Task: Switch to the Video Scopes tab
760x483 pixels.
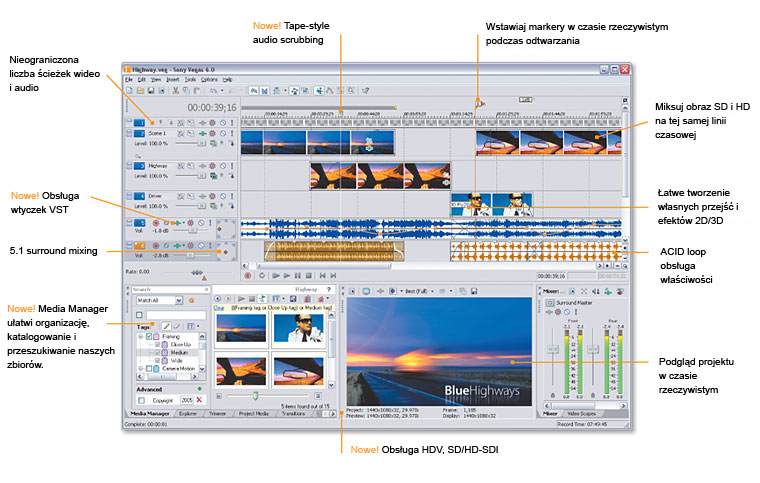Action: click(x=582, y=414)
